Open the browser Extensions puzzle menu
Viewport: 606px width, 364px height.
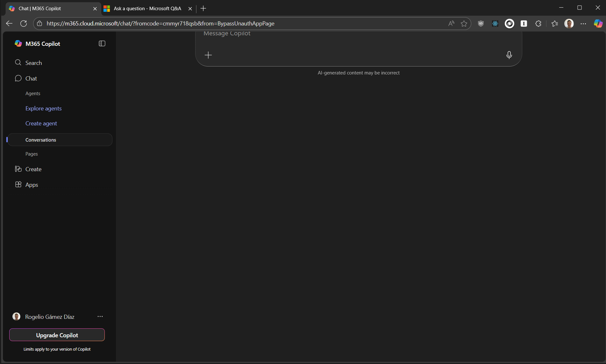pyautogui.click(x=538, y=24)
